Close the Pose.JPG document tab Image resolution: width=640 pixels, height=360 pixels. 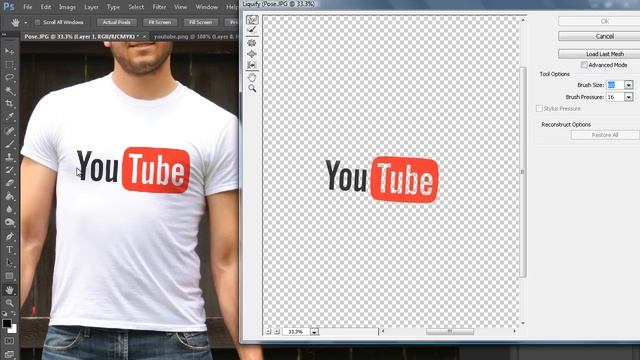(144, 36)
